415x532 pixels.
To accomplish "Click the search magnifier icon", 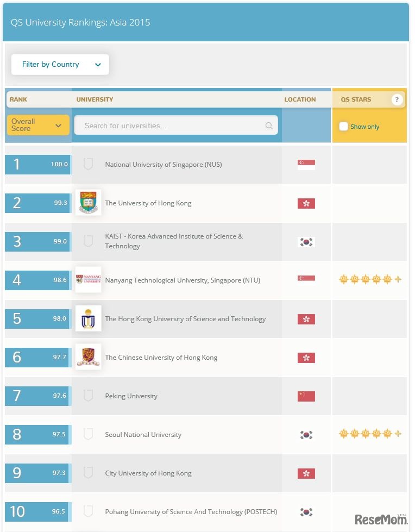I will 269,126.
